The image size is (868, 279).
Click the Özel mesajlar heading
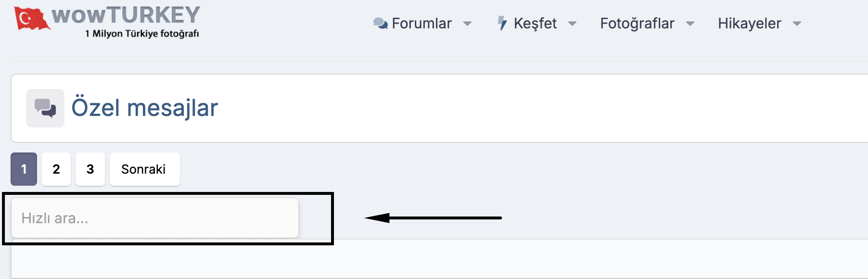click(144, 107)
